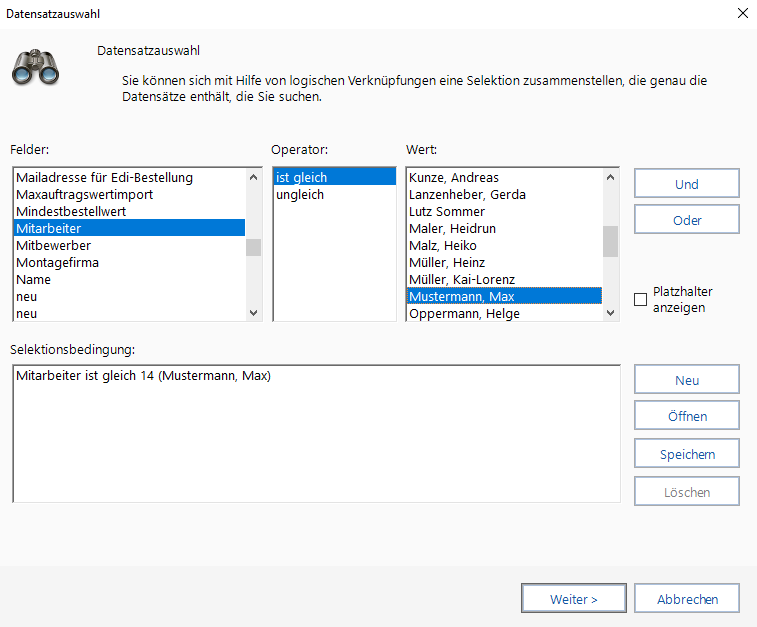Click inside the Selektionsbedingung text area
This screenshot has height=627, width=757.
(317, 440)
